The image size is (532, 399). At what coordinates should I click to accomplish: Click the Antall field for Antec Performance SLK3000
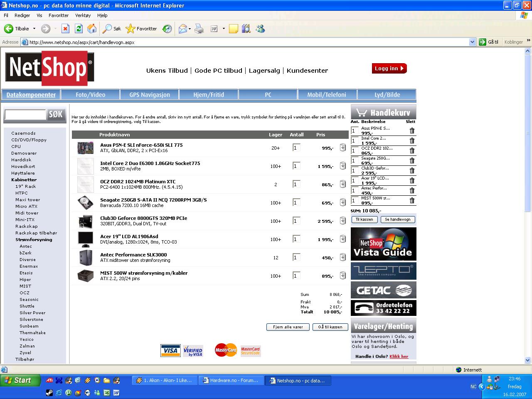pyautogui.click(x=296, y=257)
